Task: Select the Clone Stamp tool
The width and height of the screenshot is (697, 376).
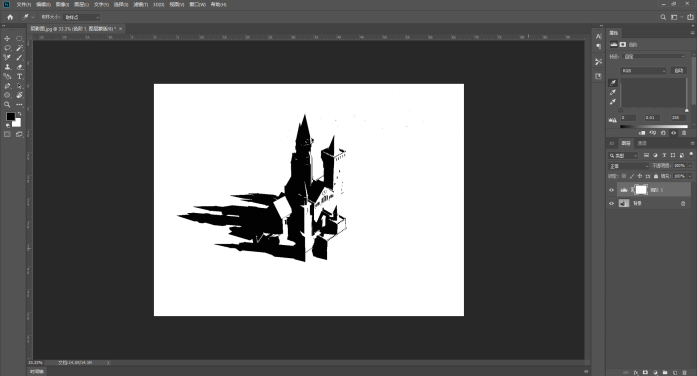Action: (7, 67)
